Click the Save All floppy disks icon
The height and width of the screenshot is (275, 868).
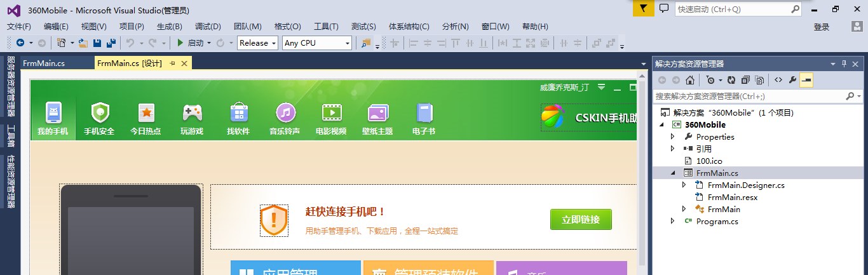tap(111, 43)
